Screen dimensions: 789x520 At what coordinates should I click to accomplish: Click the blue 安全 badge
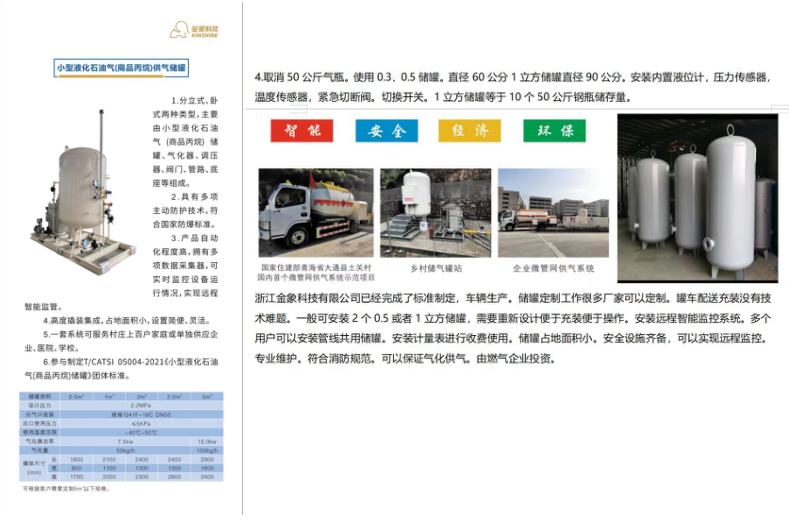386,131
